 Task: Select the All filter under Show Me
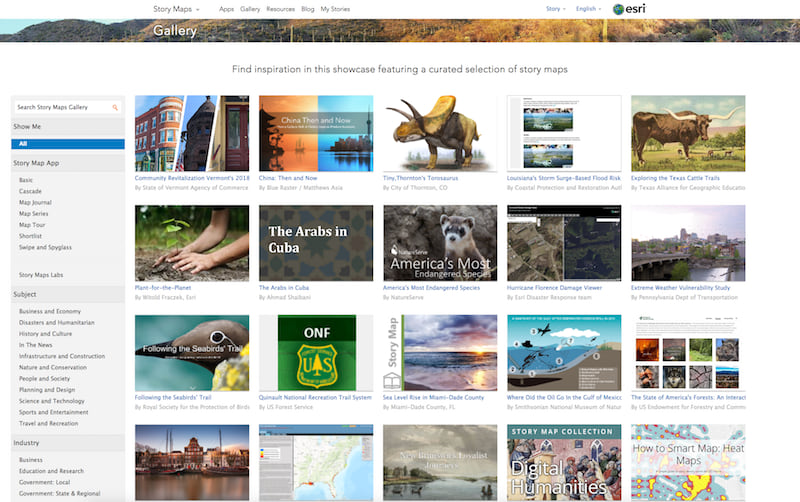[x=68, y=144]
